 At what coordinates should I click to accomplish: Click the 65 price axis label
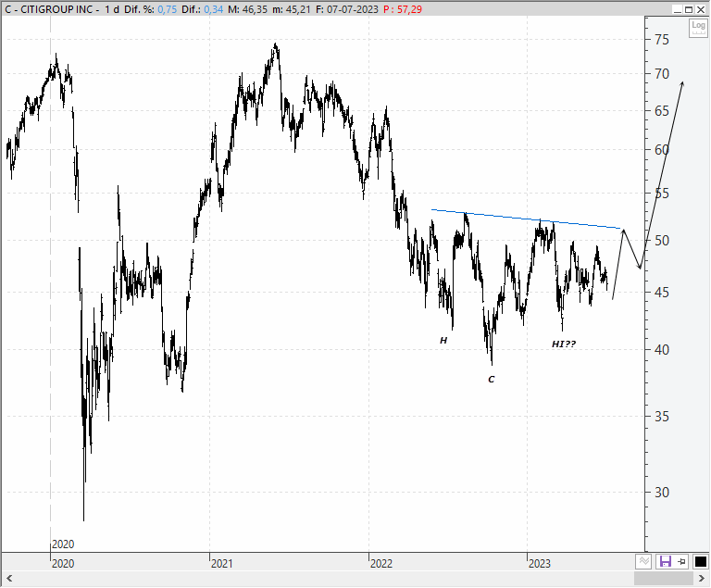click(x=662, y=111)
